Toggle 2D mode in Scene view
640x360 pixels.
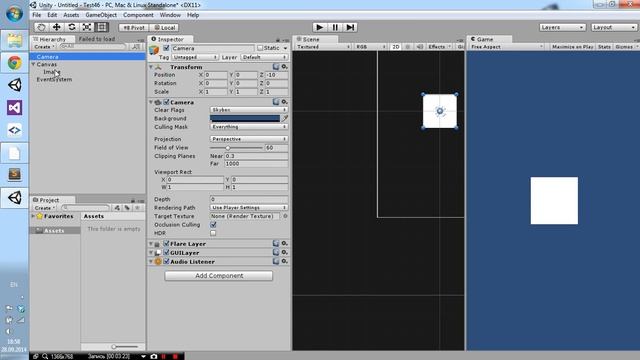(396, 47)
